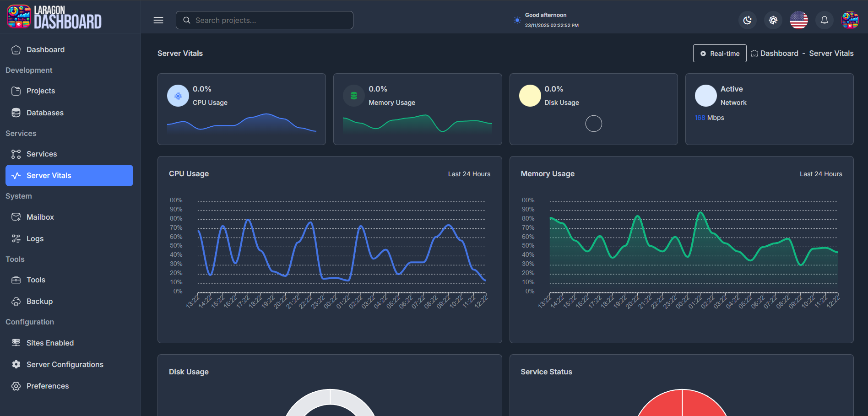This screenshot has height=416, width=868.
Task: Open the Mailbox icon
Action: (x=16, y=216)
